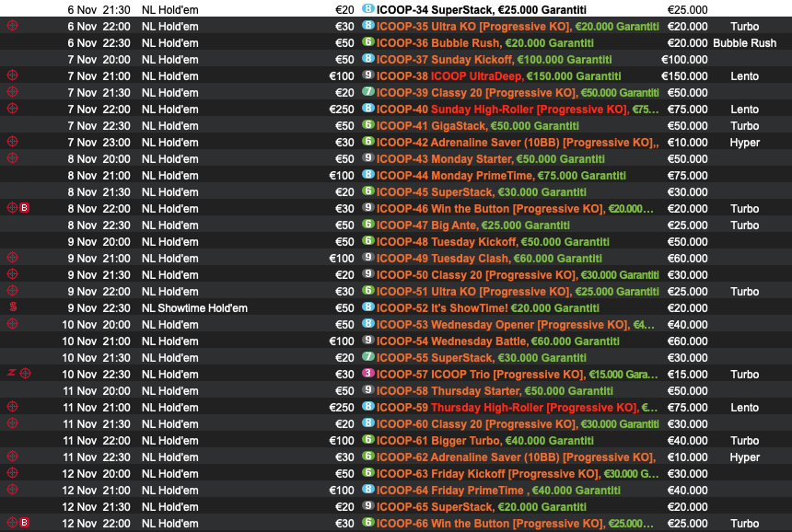Click the Turbo label on the ICOOP-41 GigaStack row
This screenshot has height=532, width=792.
[x=744, y=126]
